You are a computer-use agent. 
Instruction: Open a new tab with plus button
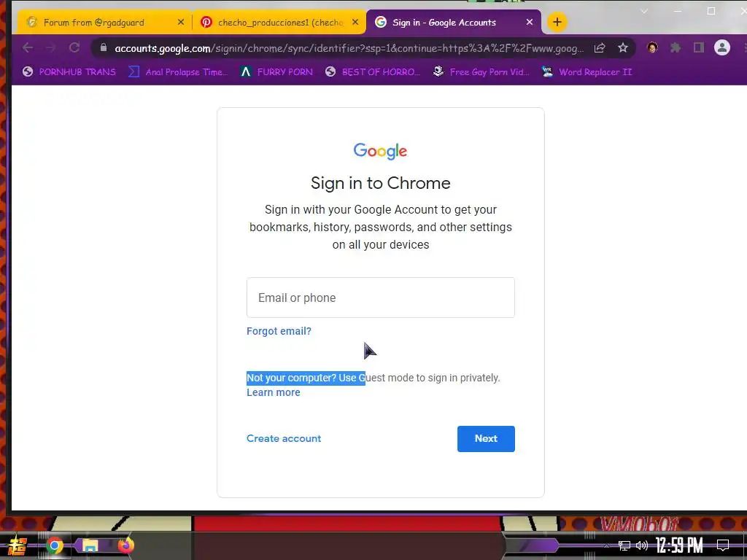point(557,22)
